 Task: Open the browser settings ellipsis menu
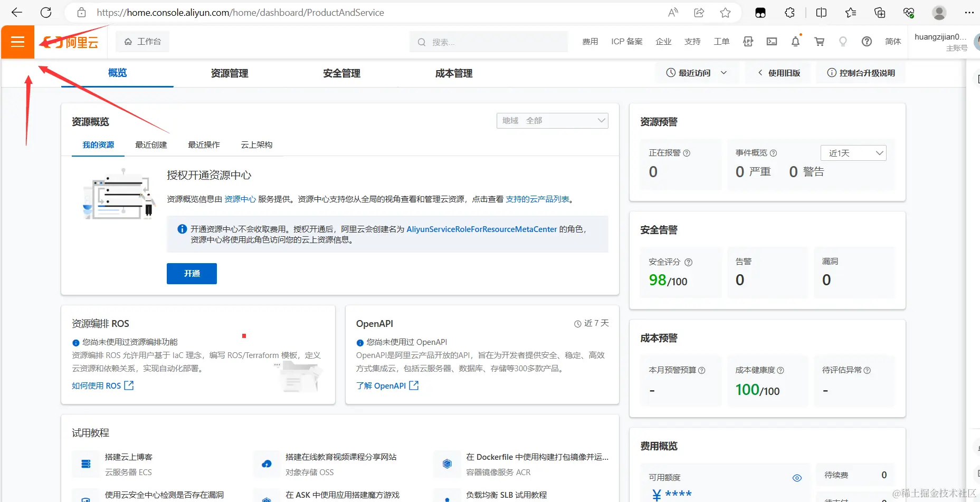(969, 13)
